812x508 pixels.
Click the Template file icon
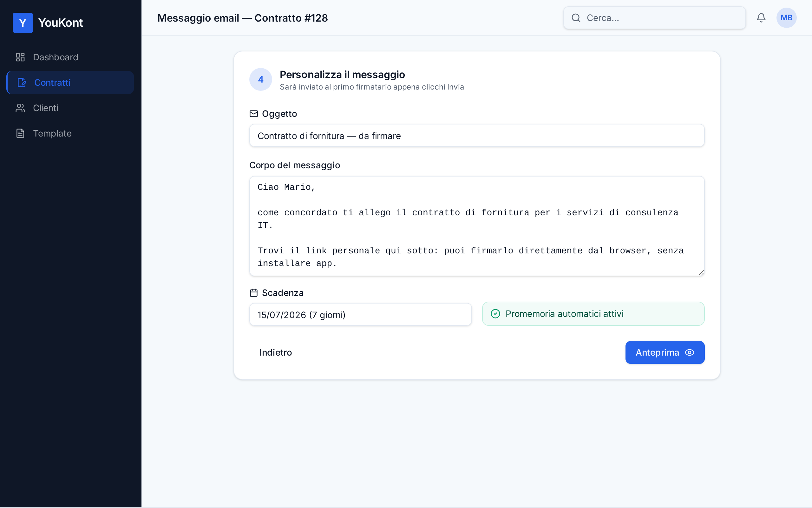coord(21,133)
